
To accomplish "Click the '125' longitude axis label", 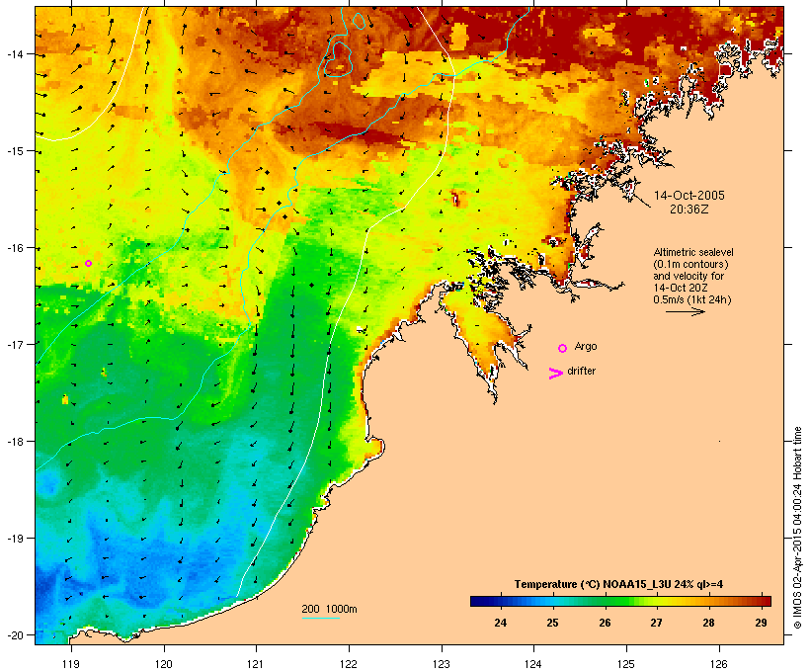I will coord(626,664).
